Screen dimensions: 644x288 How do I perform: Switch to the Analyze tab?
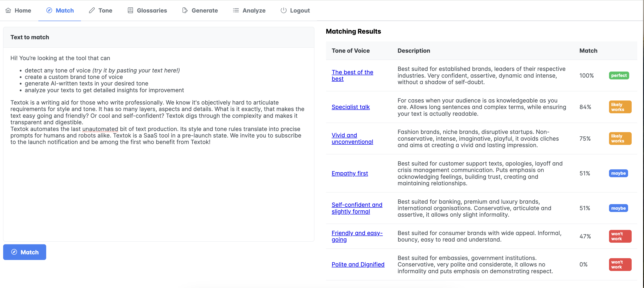point(254,11)
